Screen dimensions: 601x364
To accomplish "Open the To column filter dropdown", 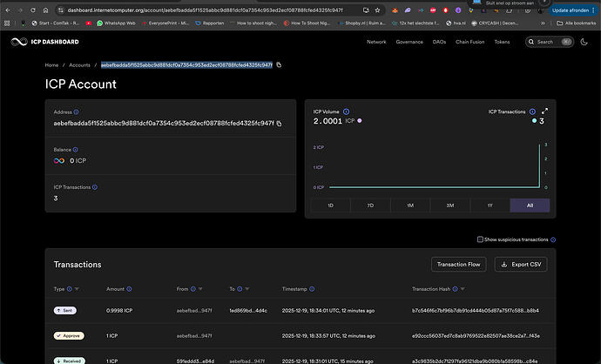I will pyautogui.click(x=246, y=289).
